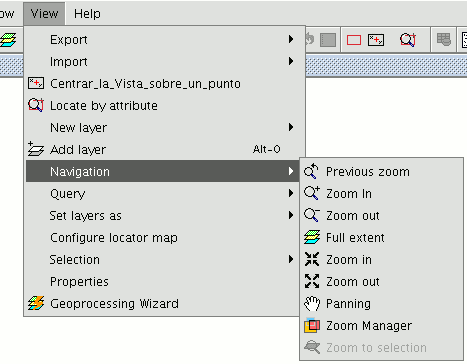Expand the Export submenu arrow

291,39
